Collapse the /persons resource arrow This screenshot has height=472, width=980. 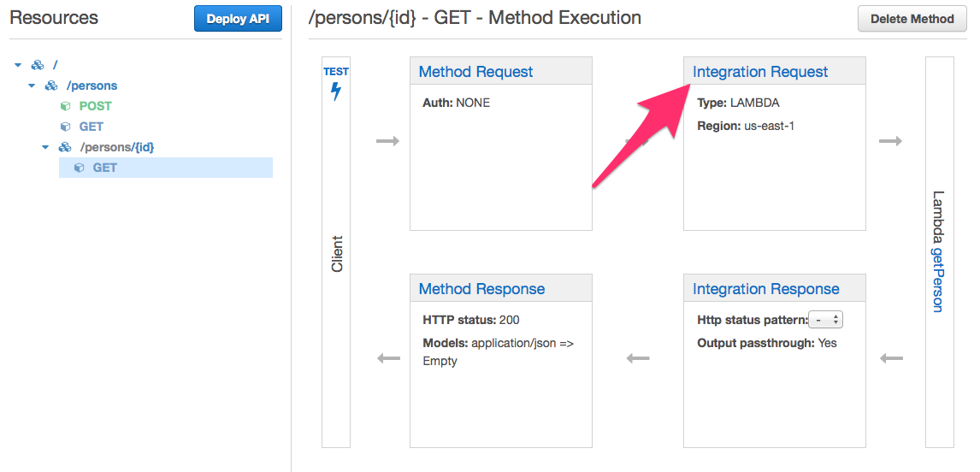(x=32, y=86)
